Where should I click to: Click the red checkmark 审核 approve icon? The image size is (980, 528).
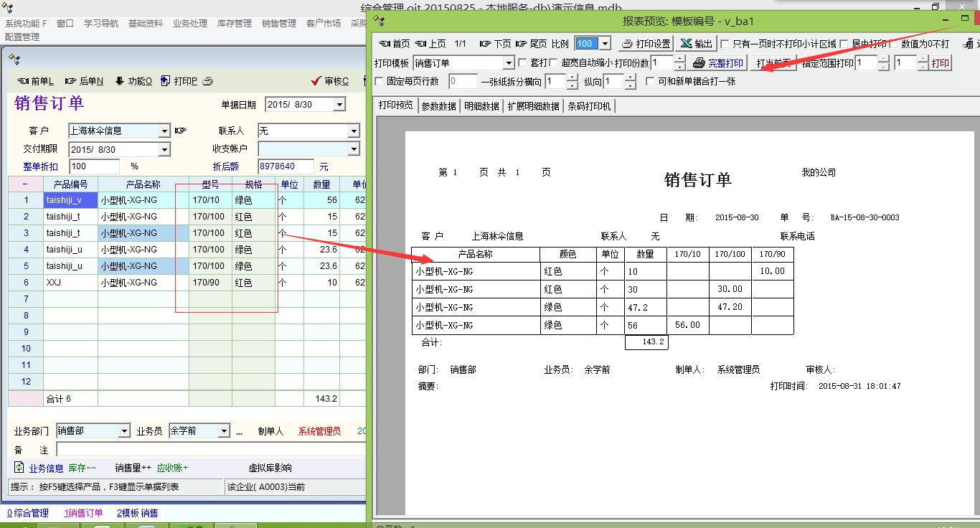(315, 81)
